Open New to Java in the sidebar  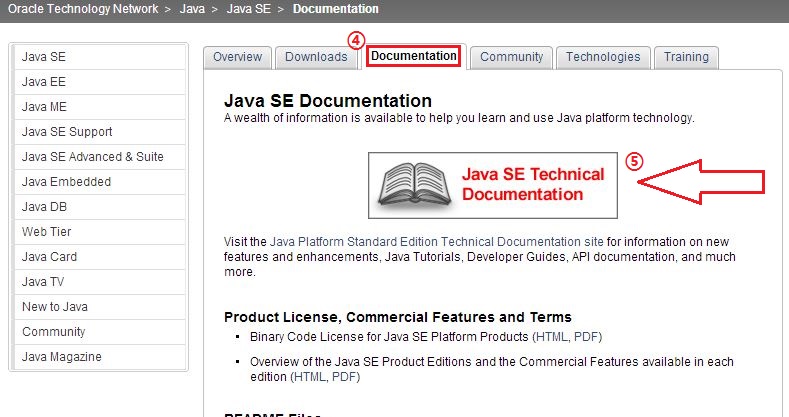coord(55,307)
